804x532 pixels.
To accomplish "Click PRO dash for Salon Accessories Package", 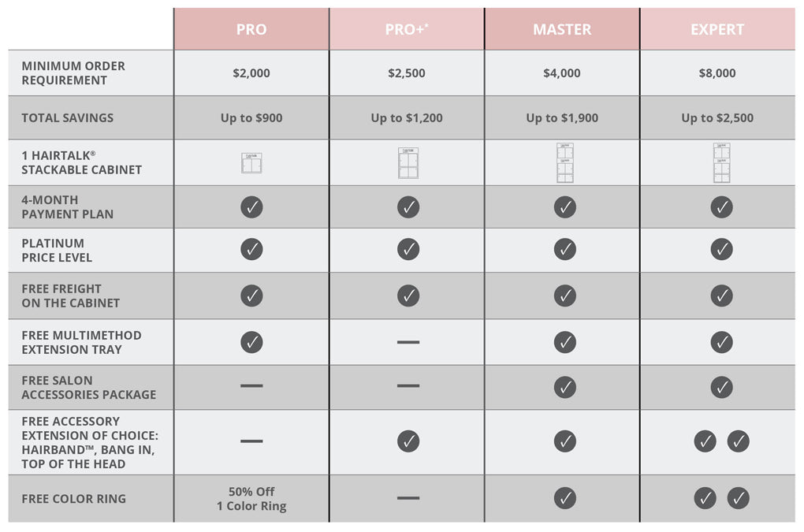I will point(251,386).
